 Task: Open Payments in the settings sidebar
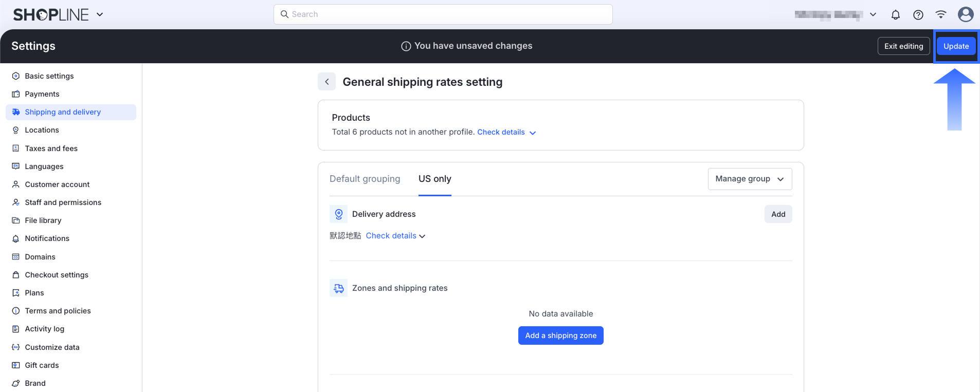(42, 94)
